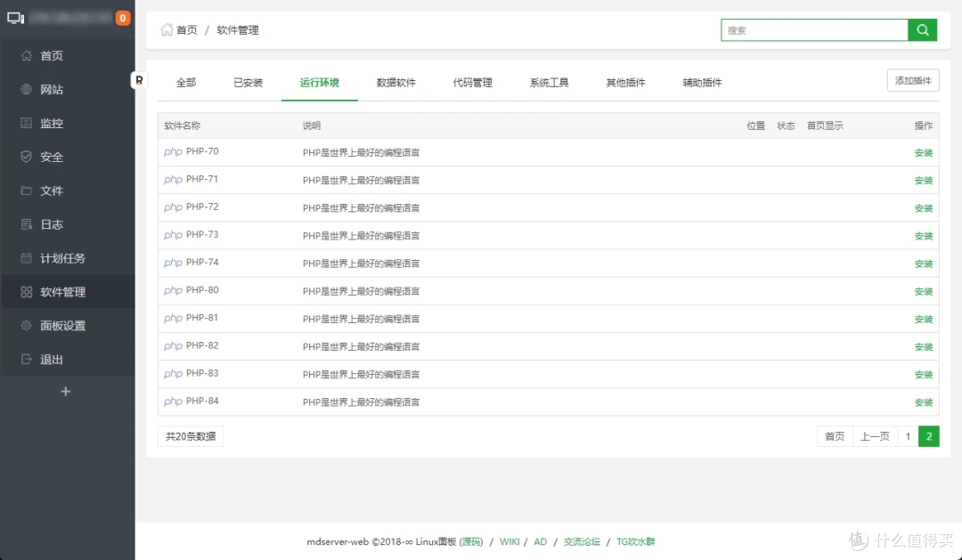Viewport: 962px width, 560px height.
Task: Open the 网站 section in the sidebar
Action: (51, 89)
